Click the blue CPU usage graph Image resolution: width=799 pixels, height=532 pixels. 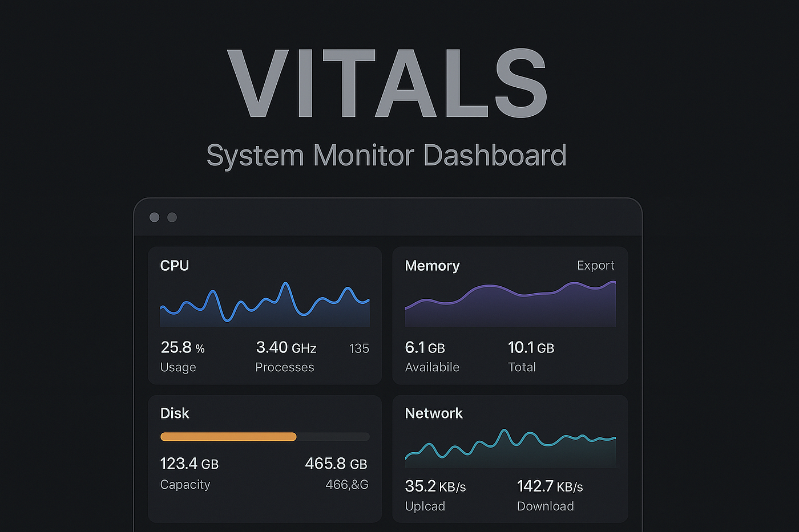(x=265, y=304)
